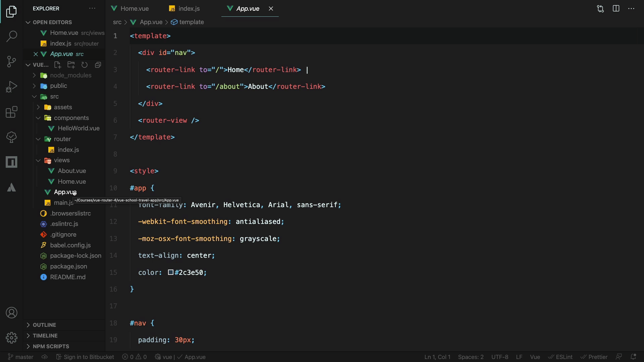The width and height of the screenshot is (644, 362).
Task: Switch to the Home.vue tab
Action: pyautogui.click(x=134, y=9)
